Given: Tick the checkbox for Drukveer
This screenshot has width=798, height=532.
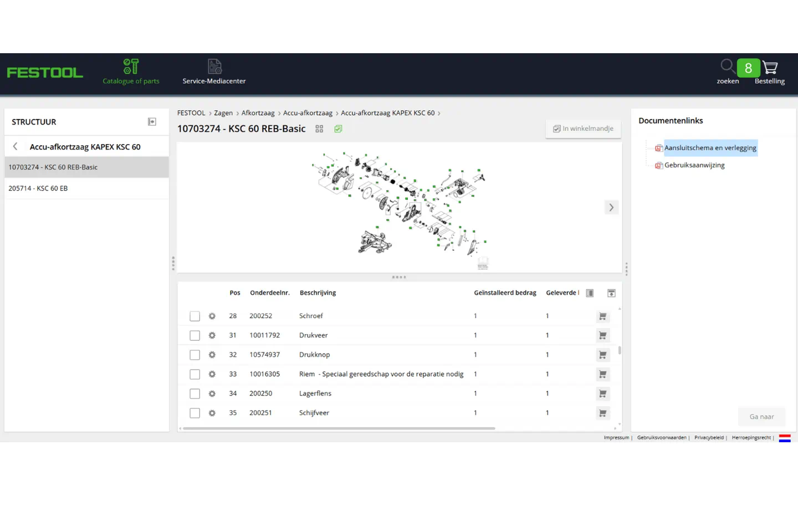Looking at the screenshot, I should (x=195, y=335).
